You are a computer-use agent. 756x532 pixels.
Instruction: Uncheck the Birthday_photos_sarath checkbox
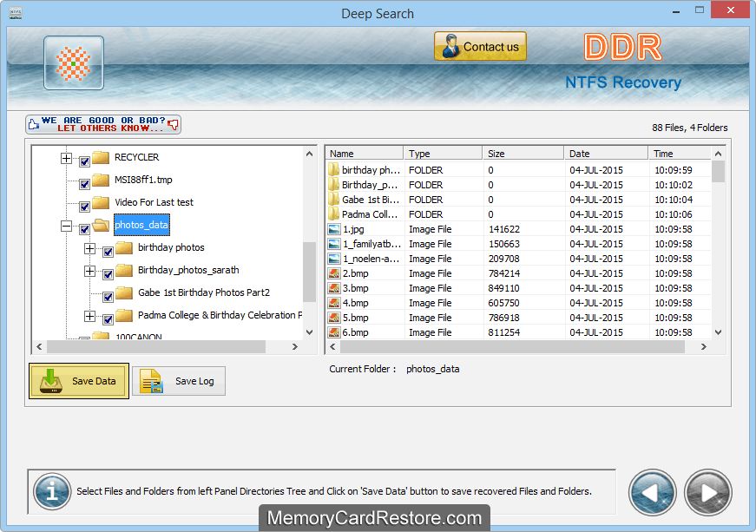[x=108, y=274]
